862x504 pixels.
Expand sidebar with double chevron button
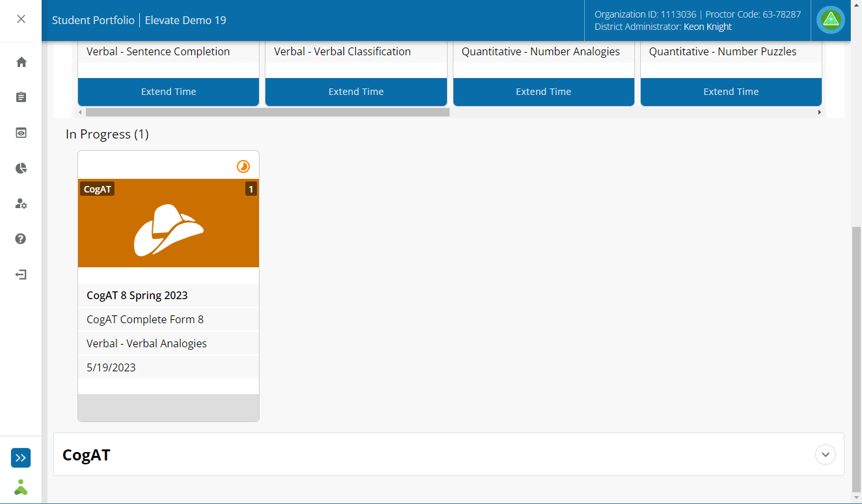(21, 458)
